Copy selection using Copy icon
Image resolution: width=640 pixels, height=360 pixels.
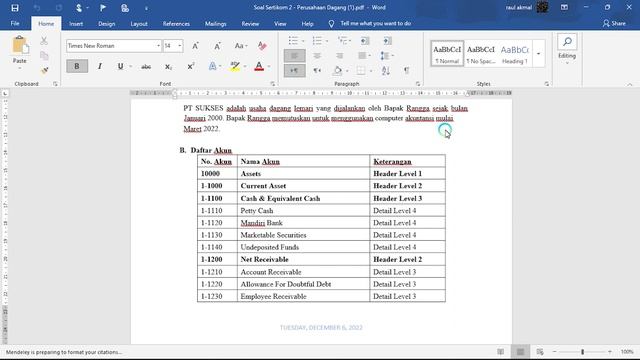[x=44, y=56]
